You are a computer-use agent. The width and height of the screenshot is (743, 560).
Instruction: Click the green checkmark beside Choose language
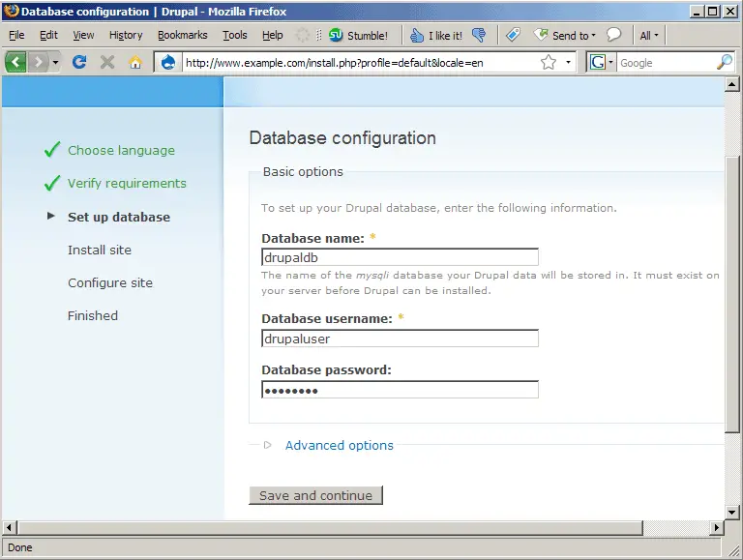[52, 150]
